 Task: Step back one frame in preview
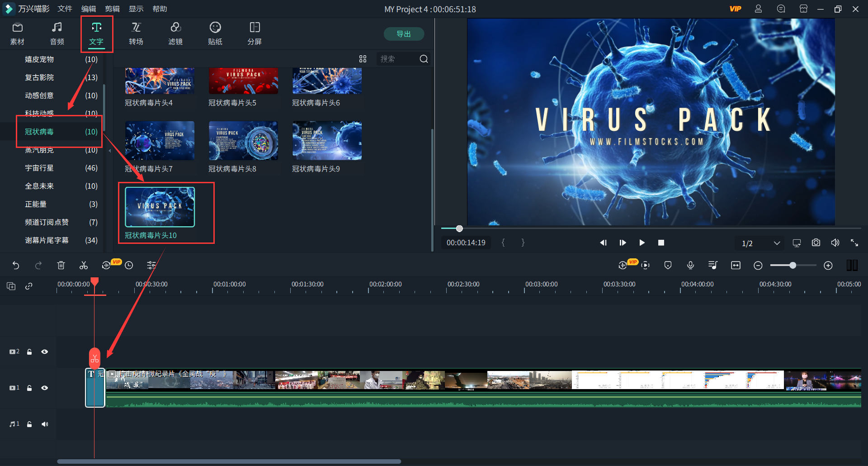click(603, 243)
